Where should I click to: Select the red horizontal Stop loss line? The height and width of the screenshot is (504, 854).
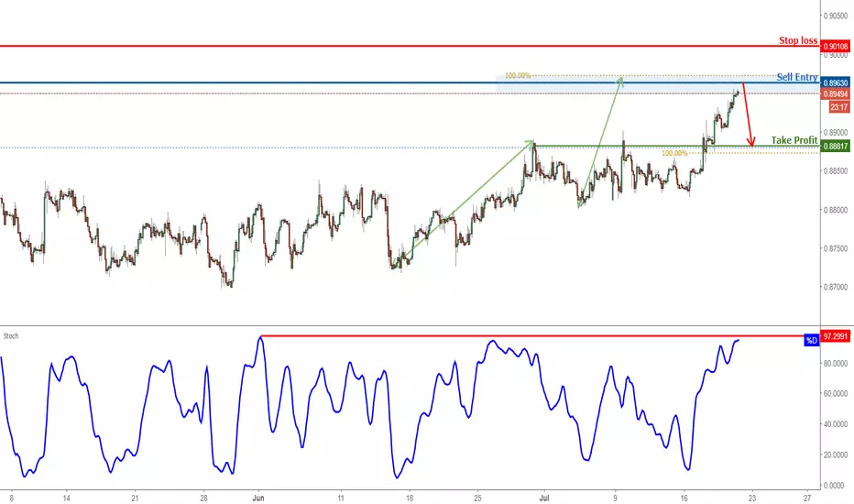[x=410, y=47]
